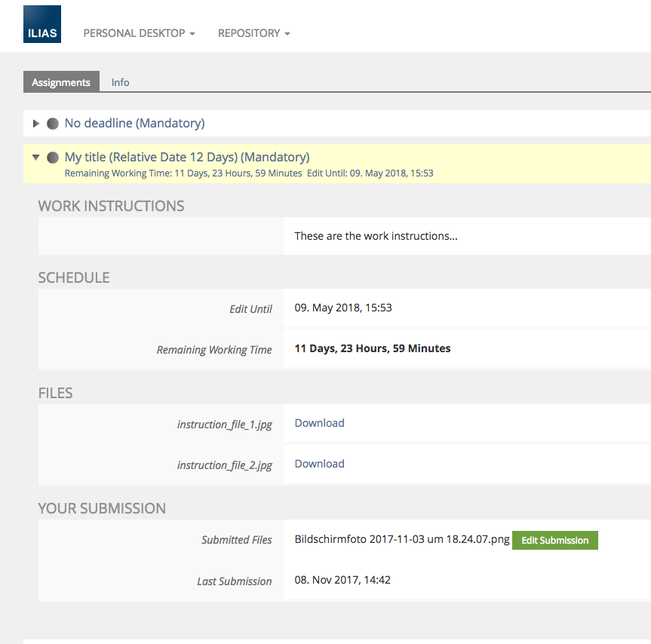Download instruction_file_2.jpg

tap(319, 464)
